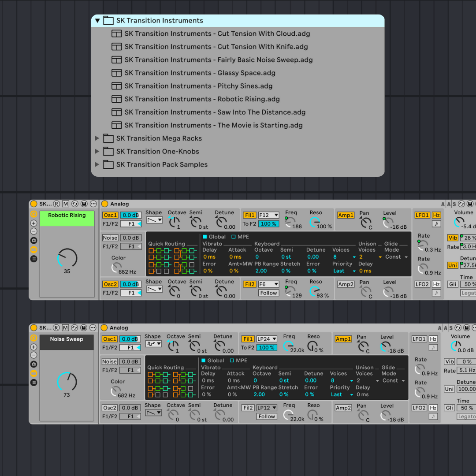The height and width of the screenshot is (476, 476).
Task: Show the chain list on the Noise Sweep rack
Action: [x=33, y=383]
